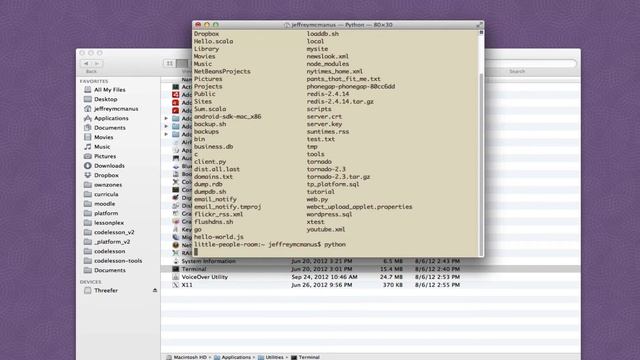Click 'hello-world.js' in Terminal output

click(x=219, y=237)
